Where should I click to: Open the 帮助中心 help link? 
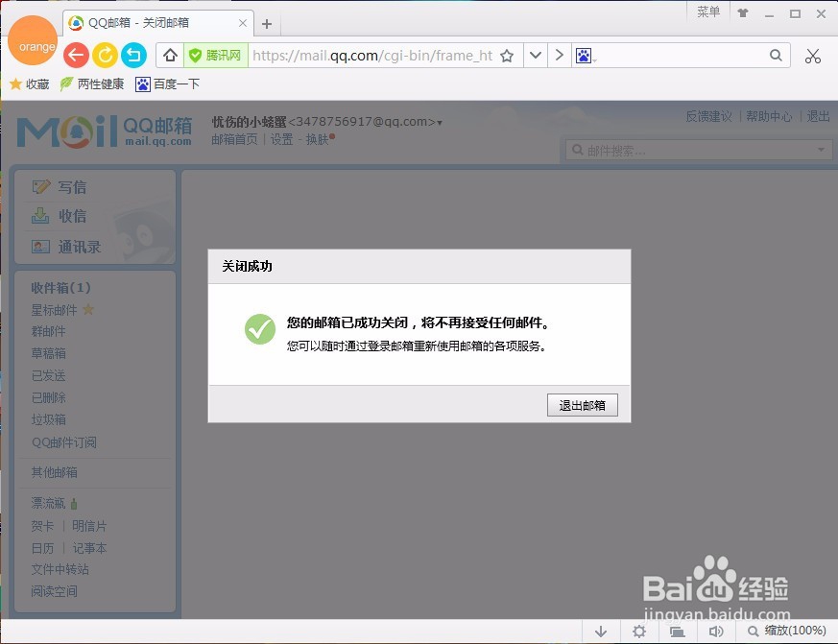(x=767, y=116)
